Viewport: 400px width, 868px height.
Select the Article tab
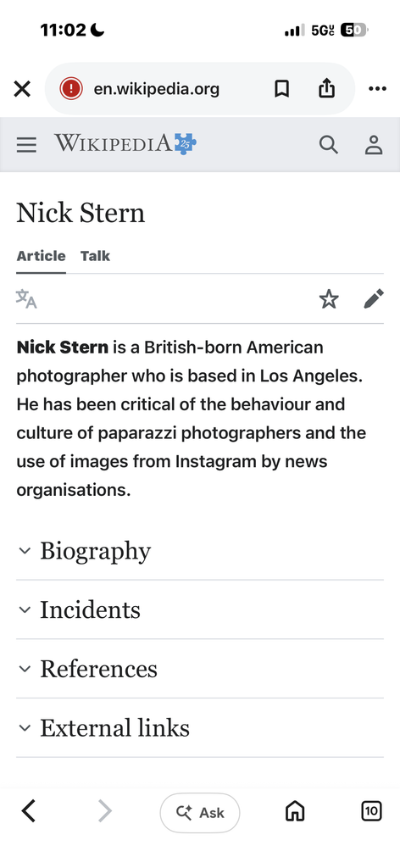pyautogui.click(x=41, y=256)
